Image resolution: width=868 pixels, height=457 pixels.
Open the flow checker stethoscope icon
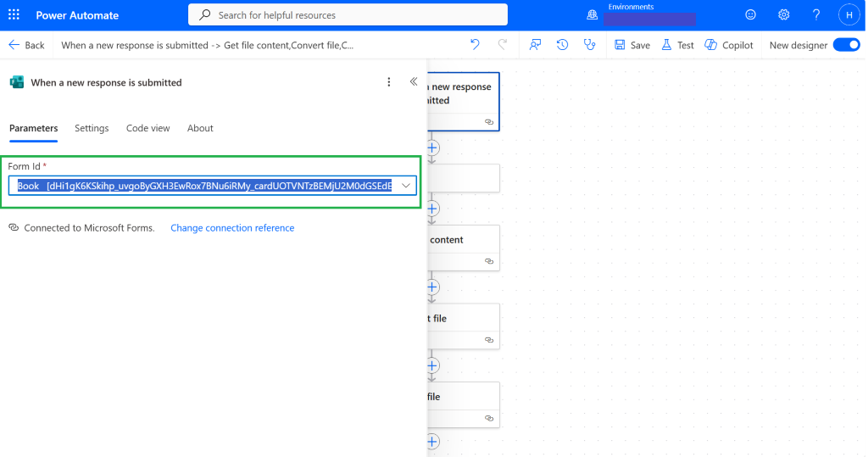click(590, 45)
